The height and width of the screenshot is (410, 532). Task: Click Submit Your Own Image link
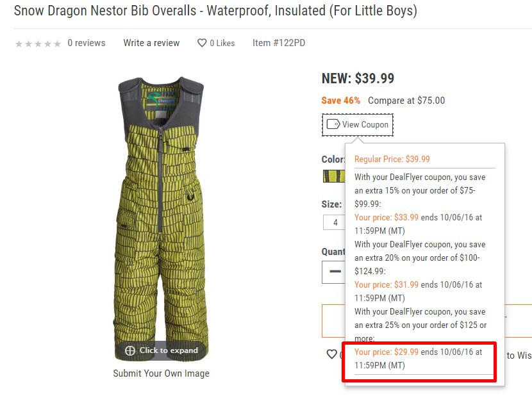[161, 373]
